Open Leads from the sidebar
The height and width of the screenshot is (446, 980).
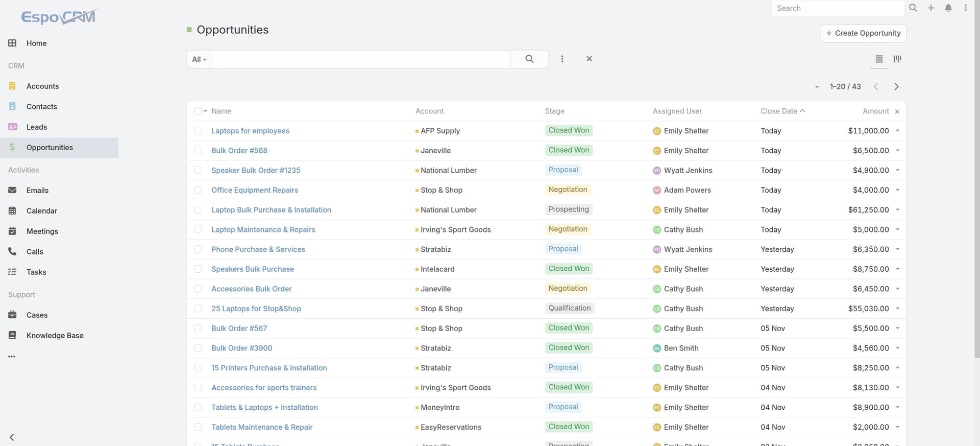(x=37, y=127)
